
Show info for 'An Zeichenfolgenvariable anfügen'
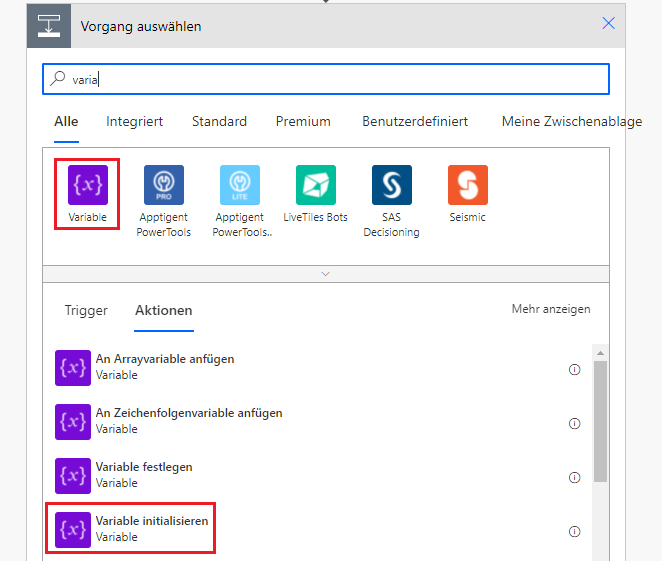(x=575, y=423)
